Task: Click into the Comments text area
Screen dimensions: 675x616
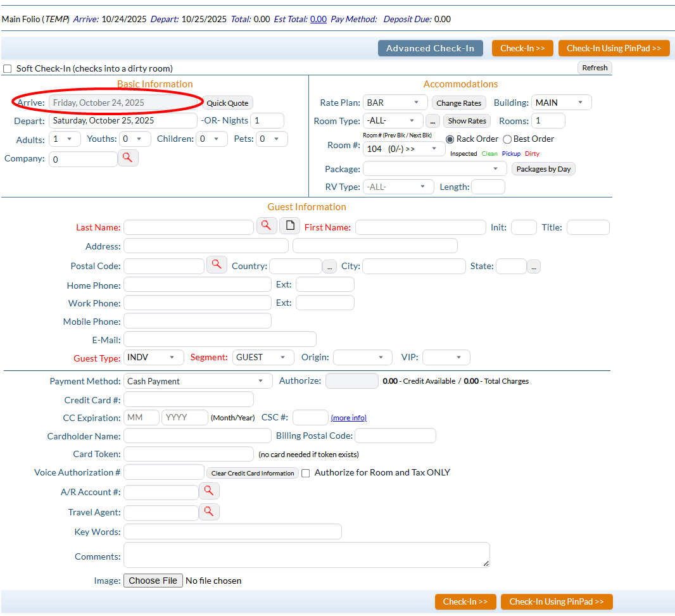Action: coord(306,555)
